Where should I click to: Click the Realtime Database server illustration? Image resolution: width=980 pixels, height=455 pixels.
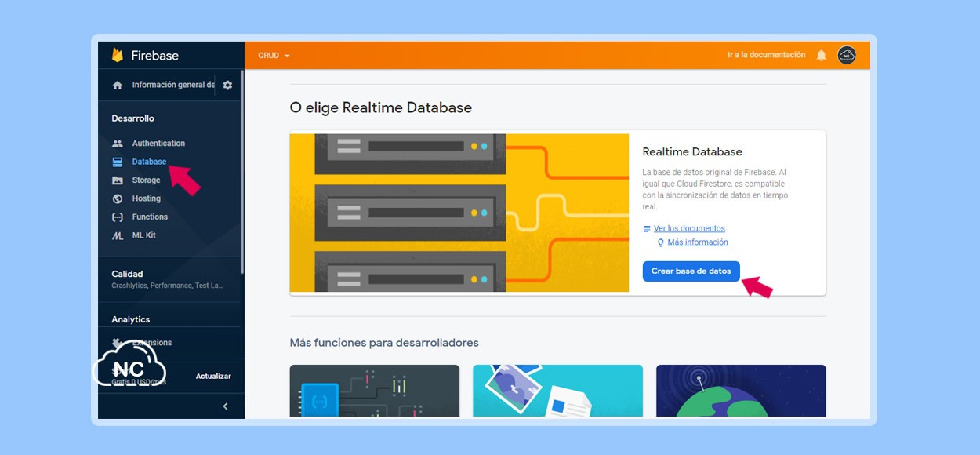point(459,213)
